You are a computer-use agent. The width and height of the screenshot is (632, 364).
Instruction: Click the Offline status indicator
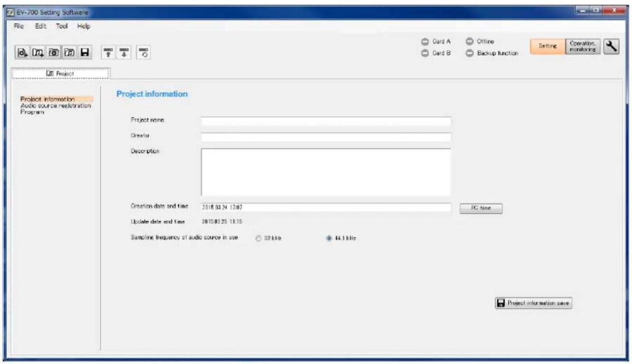(x=470, y=41)
